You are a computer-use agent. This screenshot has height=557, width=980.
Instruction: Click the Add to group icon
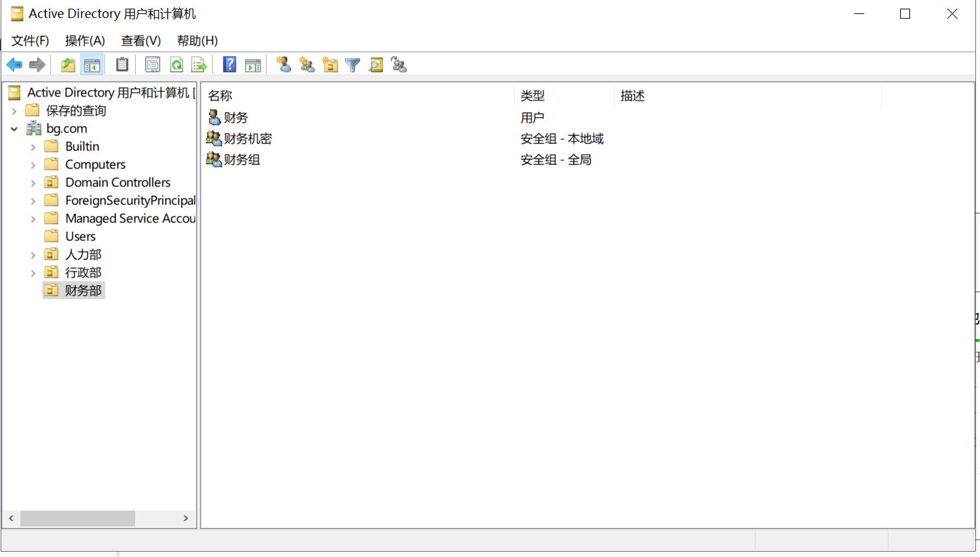(x=399, y=65)
